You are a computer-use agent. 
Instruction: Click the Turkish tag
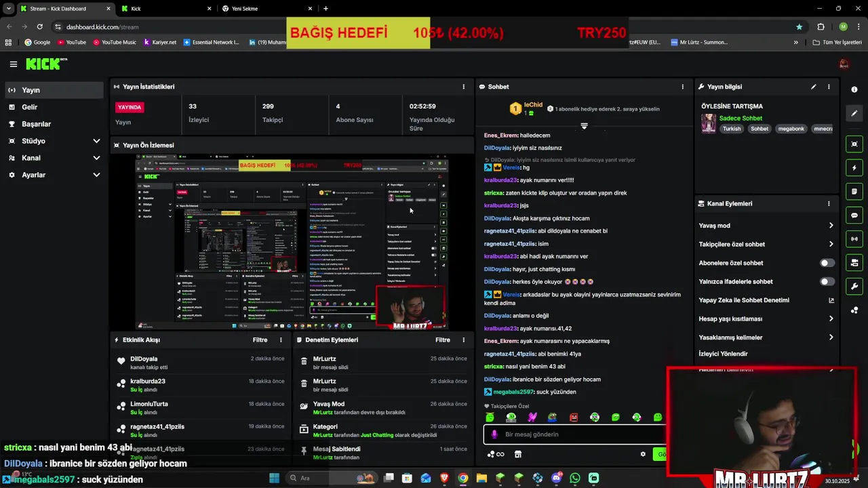tap(731, 129)
